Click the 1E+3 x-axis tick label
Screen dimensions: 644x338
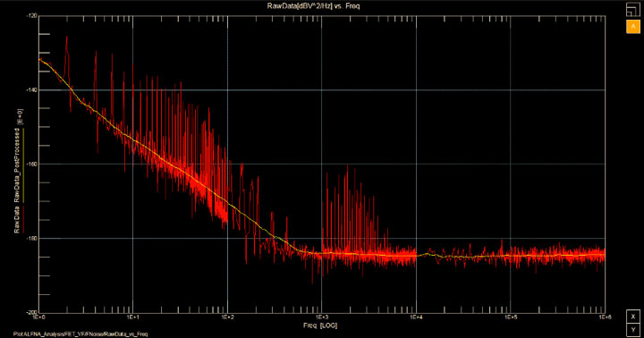pyautogui.click(x=322, y=317)
